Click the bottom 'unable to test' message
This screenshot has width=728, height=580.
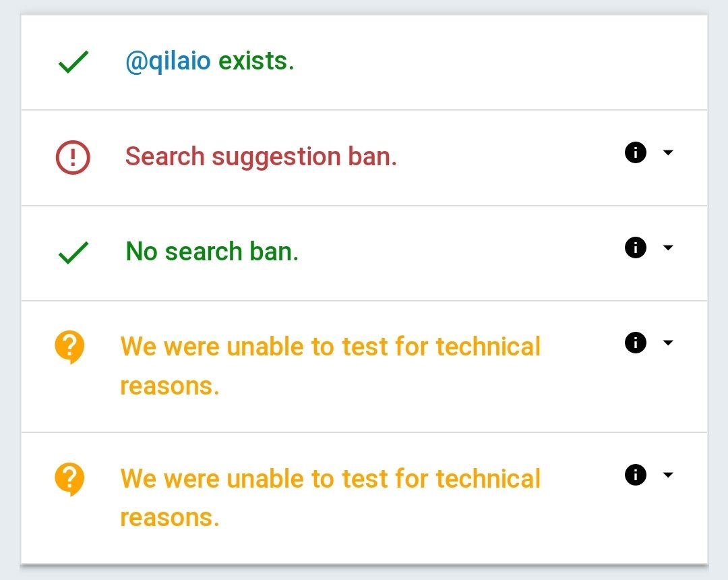pos(330,479)
